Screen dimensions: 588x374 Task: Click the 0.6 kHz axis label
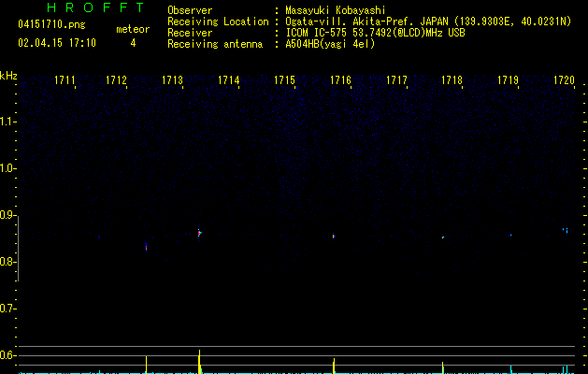coord(7,355)
